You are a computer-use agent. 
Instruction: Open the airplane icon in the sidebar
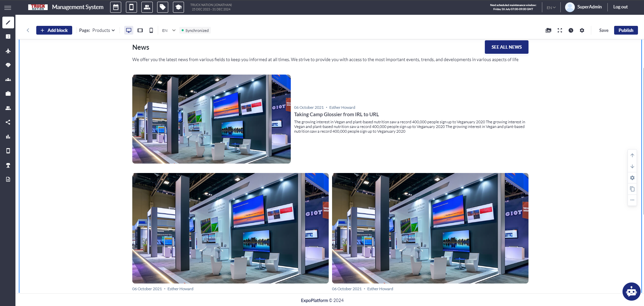tap(8, 51)
